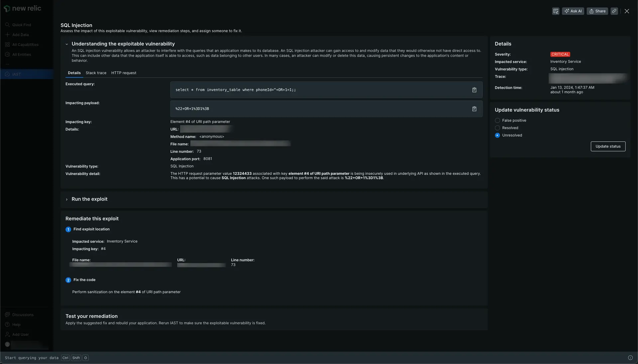Click the New Relic logo icon

tap(6, 8)
